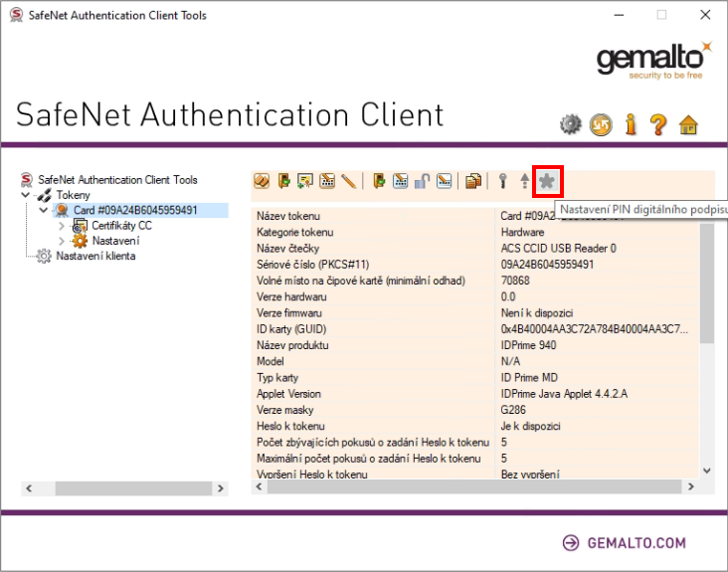Click details panel scroll-right arrow
Viewport: 728px width, 572px height.
(691, 486)
